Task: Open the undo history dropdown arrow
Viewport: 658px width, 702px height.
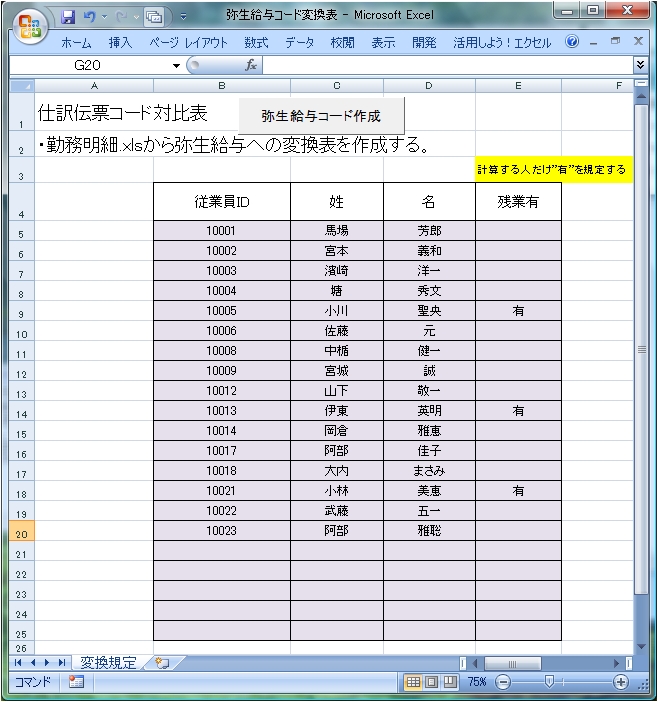Action: [105, 17]
